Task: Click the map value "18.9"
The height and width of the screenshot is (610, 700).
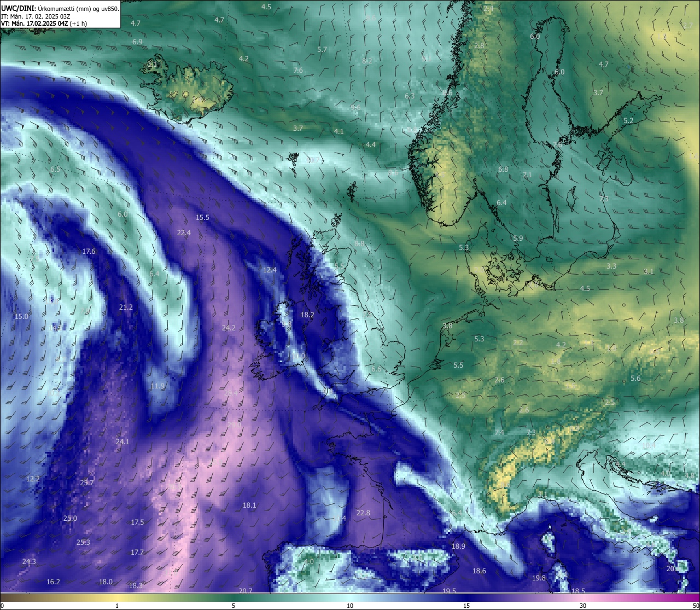Action: coord(458,546)
